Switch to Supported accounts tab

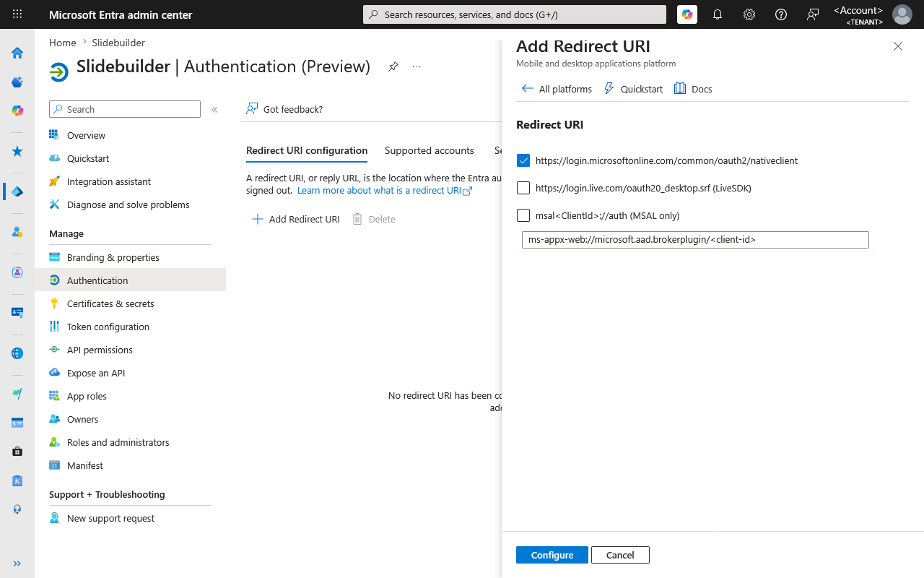pyautogui.click(x=429, y=150)
